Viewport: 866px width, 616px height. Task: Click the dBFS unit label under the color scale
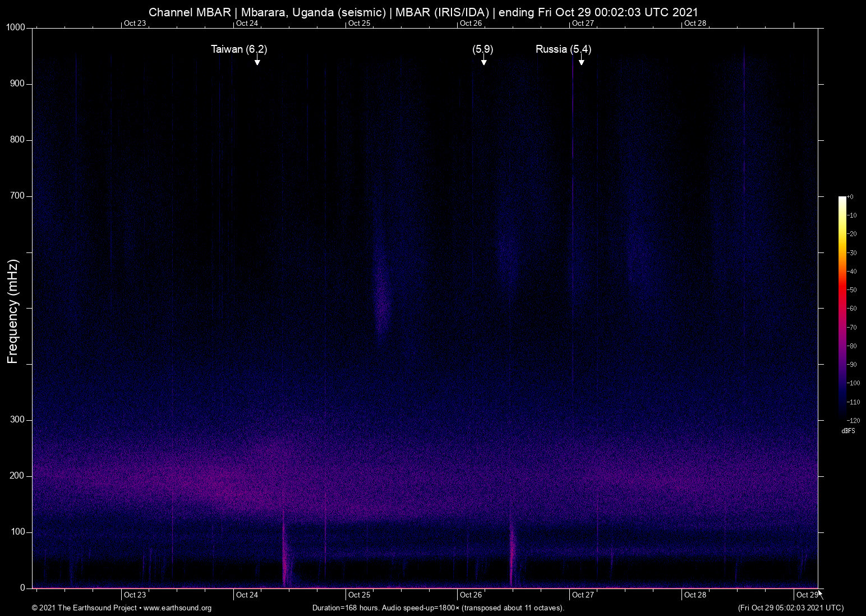(848, 431)
